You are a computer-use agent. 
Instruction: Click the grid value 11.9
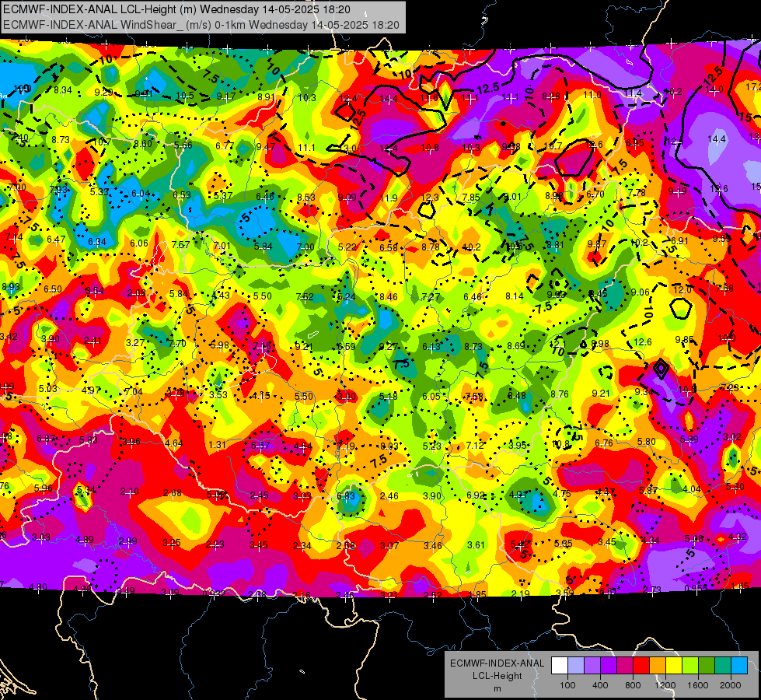tap(389, 198)
